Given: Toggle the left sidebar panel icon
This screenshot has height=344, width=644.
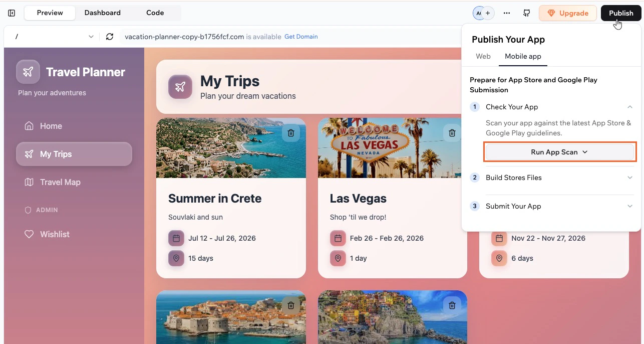Looking at the screenshot, I should [12, 13].
